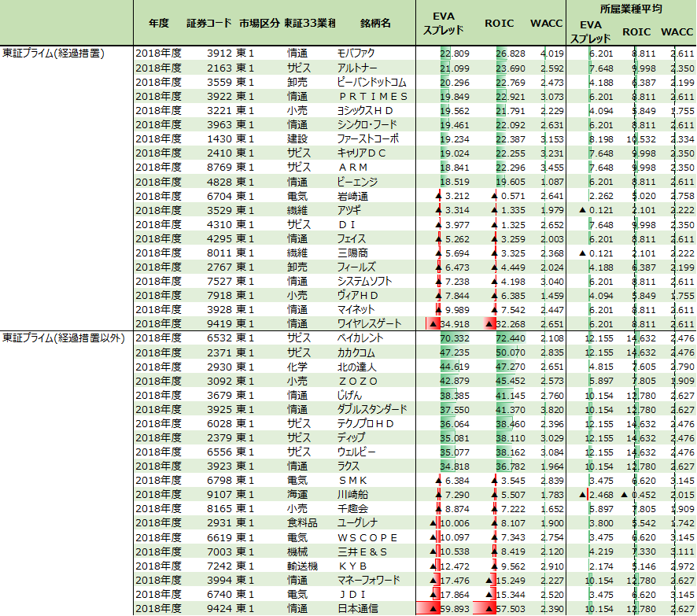Click the triangle in マネーフォワード EVA spread cell
This screenshot has width=697, height=616.
pos(435,580)
